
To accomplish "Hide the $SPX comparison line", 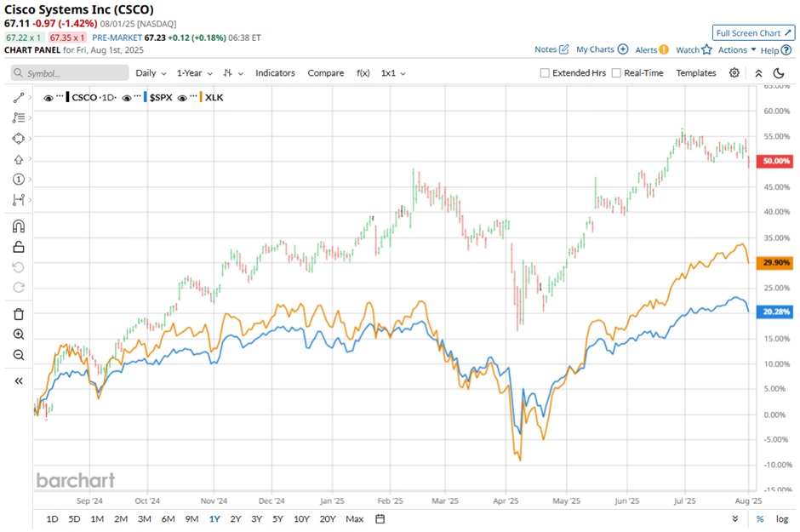I will click(x=127, y=98).
